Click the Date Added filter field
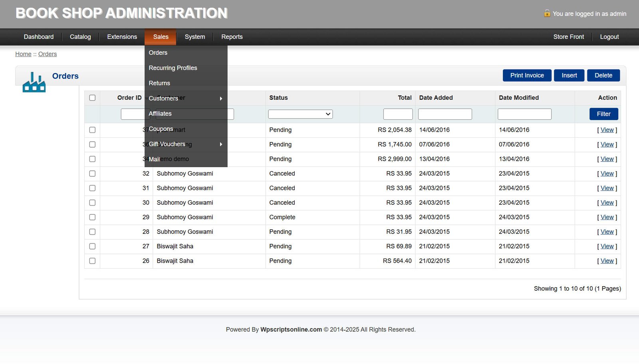This screenshot has width=639, height=364. (445, 114)
